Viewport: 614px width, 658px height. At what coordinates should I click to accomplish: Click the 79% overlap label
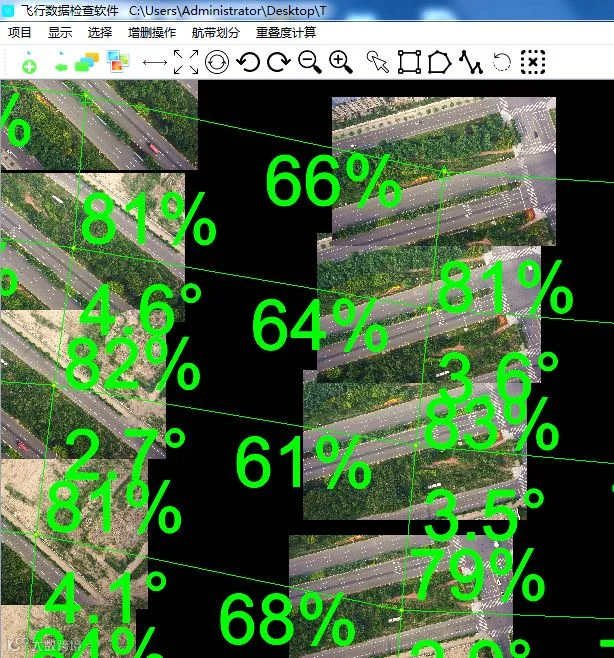click(477, 575)
